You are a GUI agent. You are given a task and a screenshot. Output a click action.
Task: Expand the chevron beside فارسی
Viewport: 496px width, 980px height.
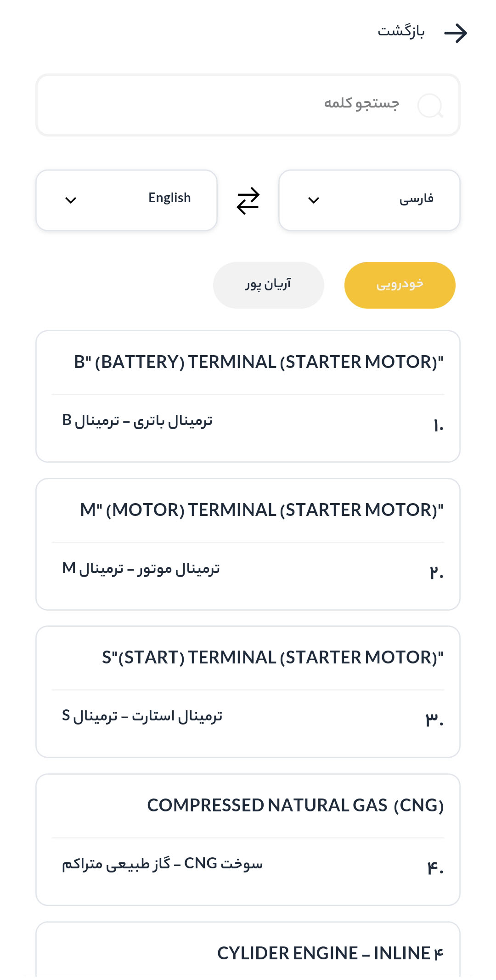click(x=314, y=200)
